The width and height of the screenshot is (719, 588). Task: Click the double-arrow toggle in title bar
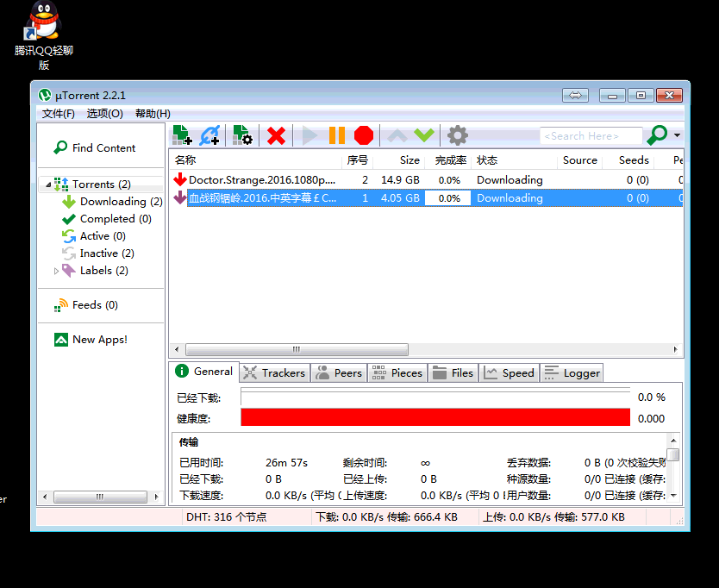pos(575,96)
